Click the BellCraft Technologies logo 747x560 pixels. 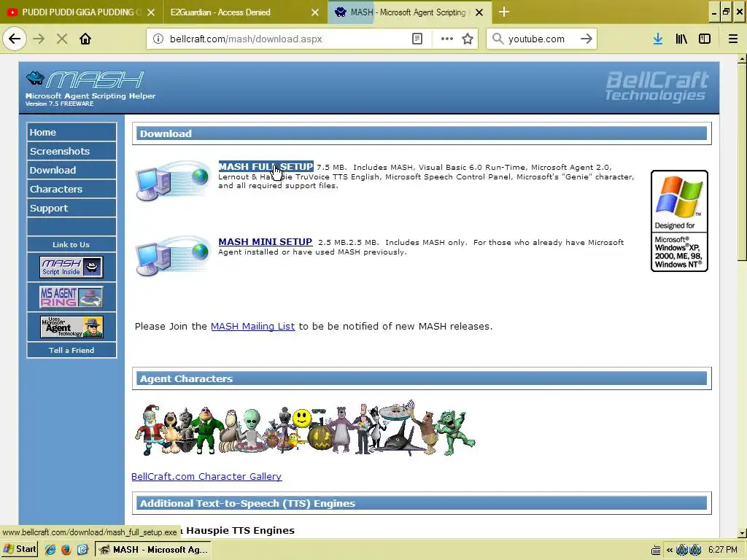(x=657, y=86)
